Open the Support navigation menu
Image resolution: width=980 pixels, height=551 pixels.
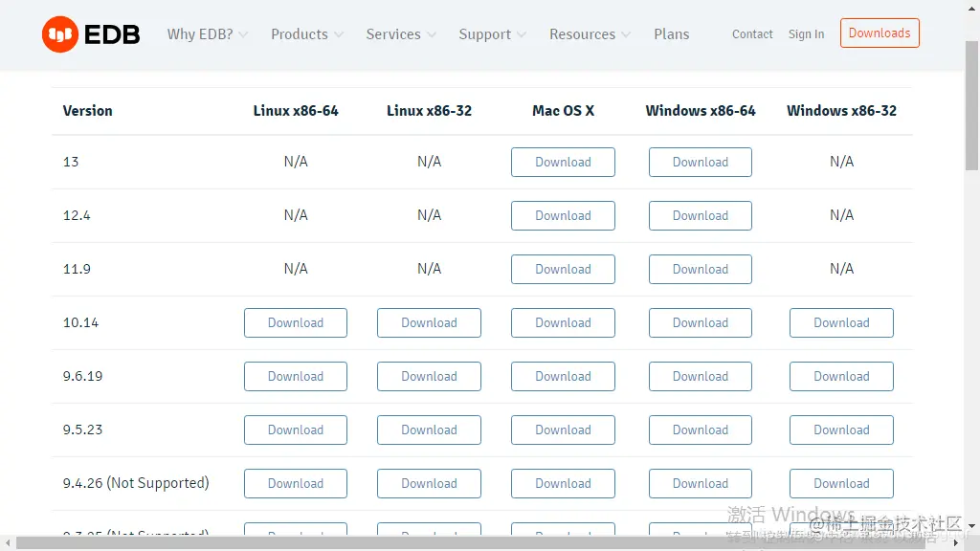pos(493,34)
